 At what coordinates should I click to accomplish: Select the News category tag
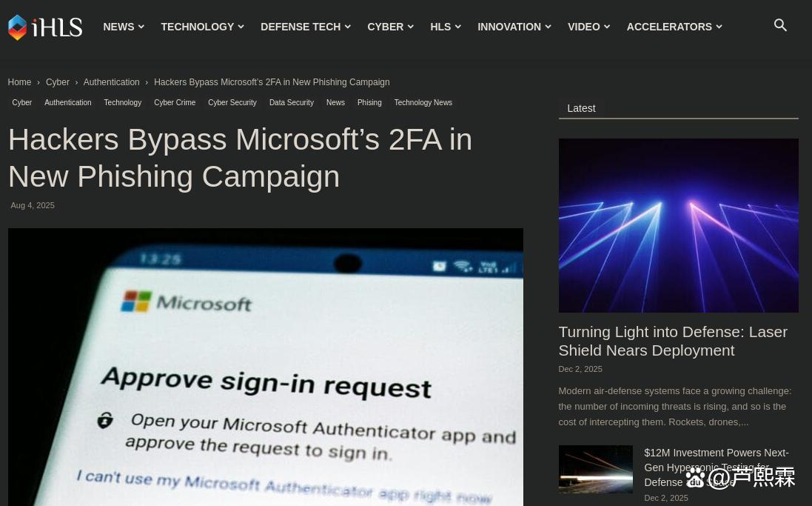coord(335,103)
